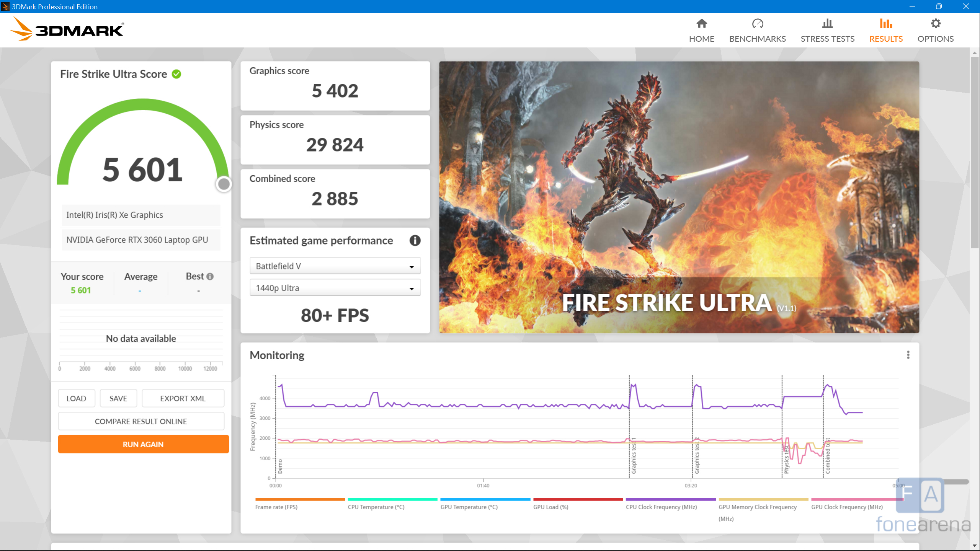Viewport: 980px width, 551px height.
Task: Click the Stress Tests bar chart icon
Action: [x=827, y=24]
